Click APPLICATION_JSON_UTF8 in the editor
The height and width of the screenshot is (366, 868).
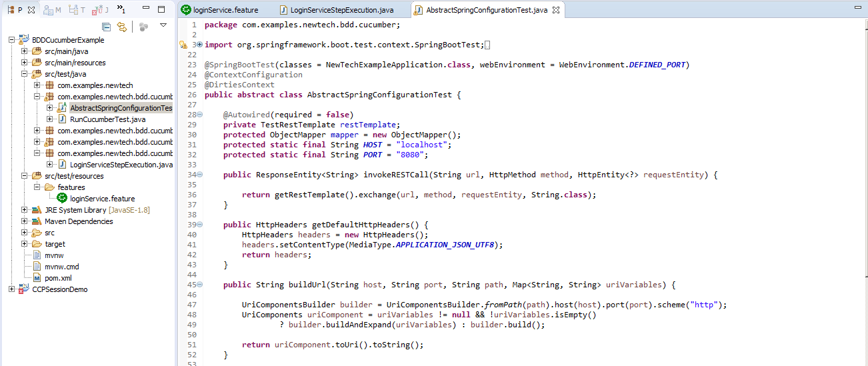coord(445,245)
